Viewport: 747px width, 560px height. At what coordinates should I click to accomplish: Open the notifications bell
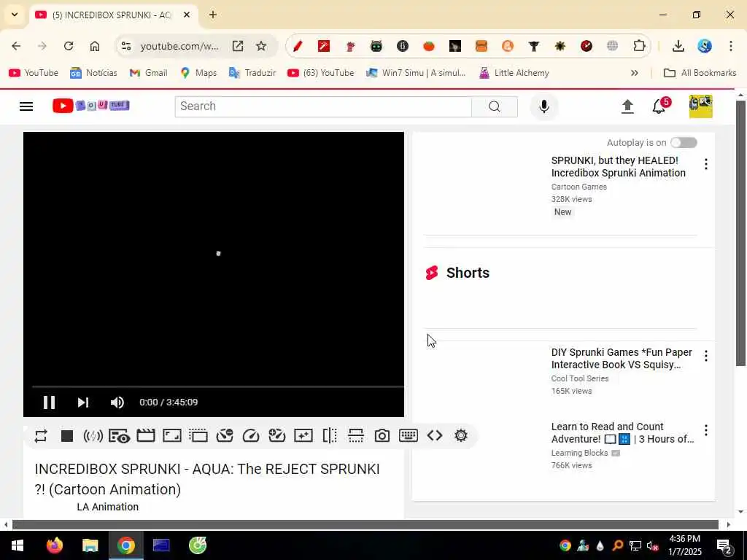click(x=659, y=106)
